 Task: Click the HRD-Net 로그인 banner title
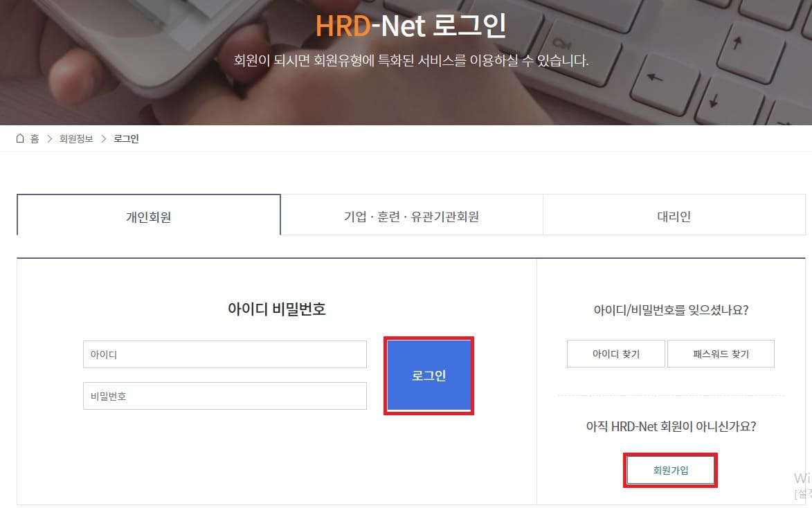pos(410,26)
